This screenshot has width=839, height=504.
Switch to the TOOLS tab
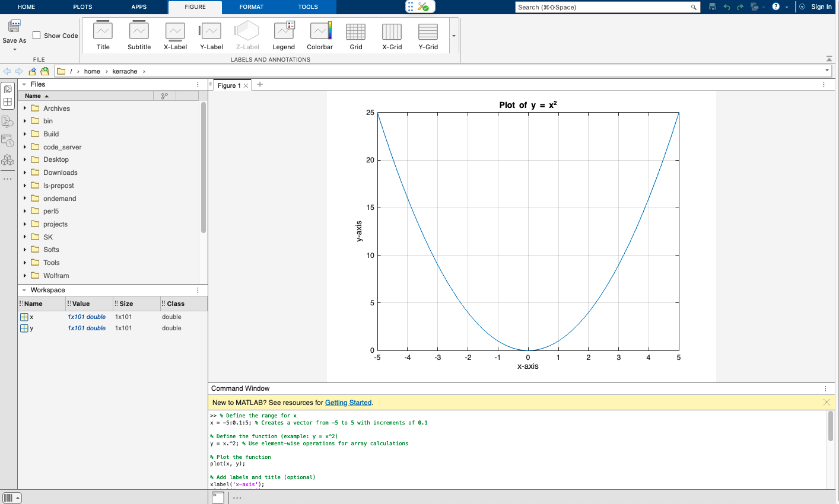click(x=308, y=7)
